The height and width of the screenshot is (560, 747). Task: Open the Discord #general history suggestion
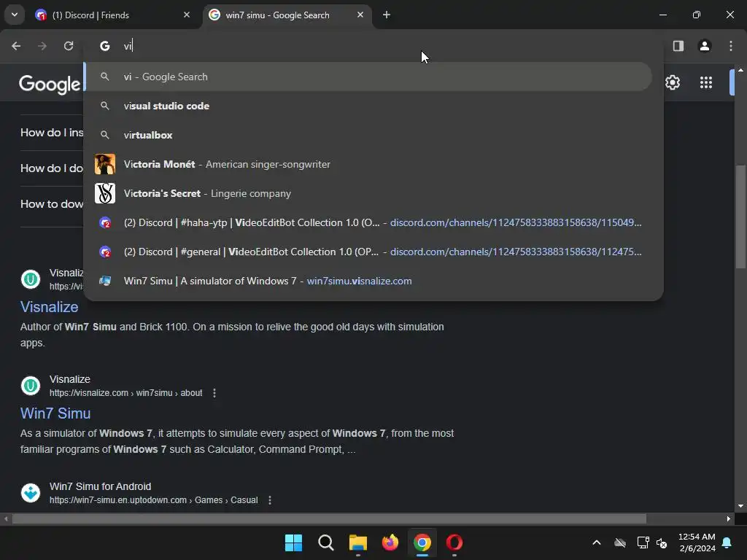368,252
